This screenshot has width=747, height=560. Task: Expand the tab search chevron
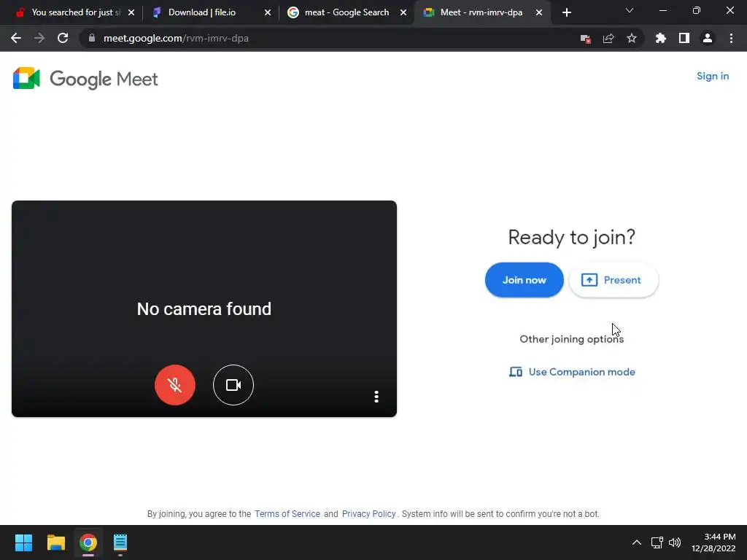click(x=630, y=10)
